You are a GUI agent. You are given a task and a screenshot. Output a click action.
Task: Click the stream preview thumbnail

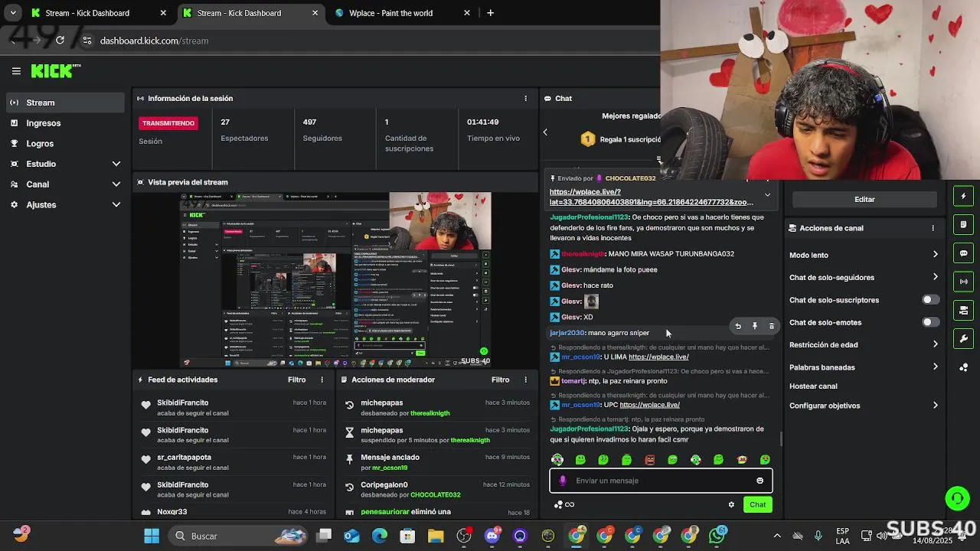(335, 279)
